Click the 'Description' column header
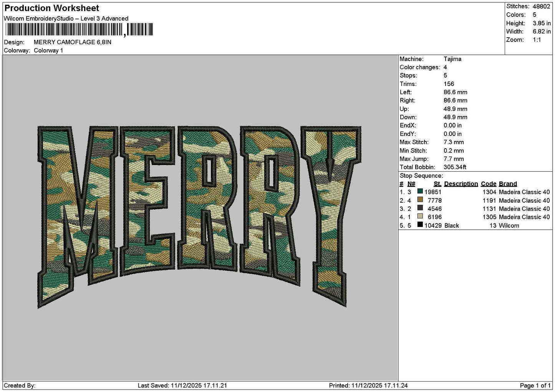Viewport: 555px width, 392px height. coord(461,184)
